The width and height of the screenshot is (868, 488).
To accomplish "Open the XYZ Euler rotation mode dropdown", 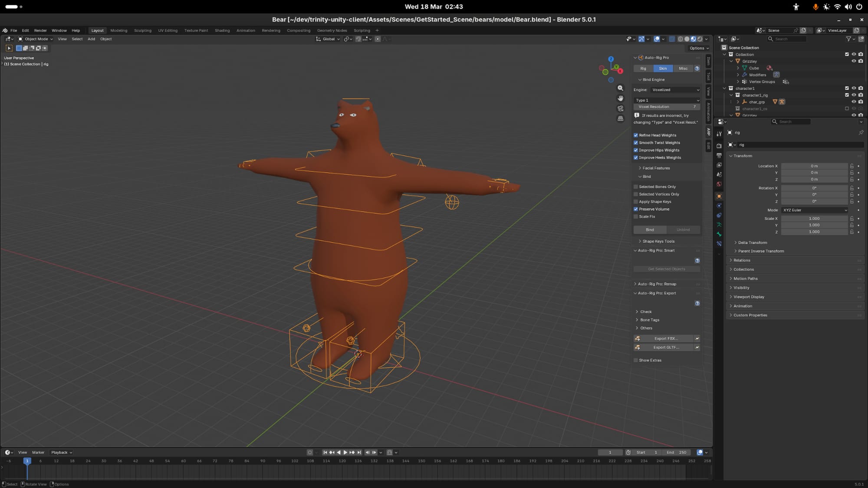I will click(x=815, y=210).
